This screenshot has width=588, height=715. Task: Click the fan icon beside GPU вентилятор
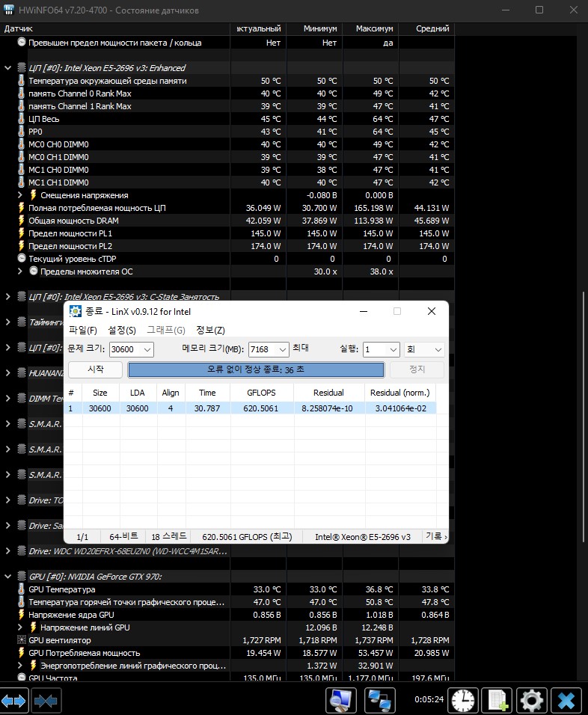[x=22, y=639]
